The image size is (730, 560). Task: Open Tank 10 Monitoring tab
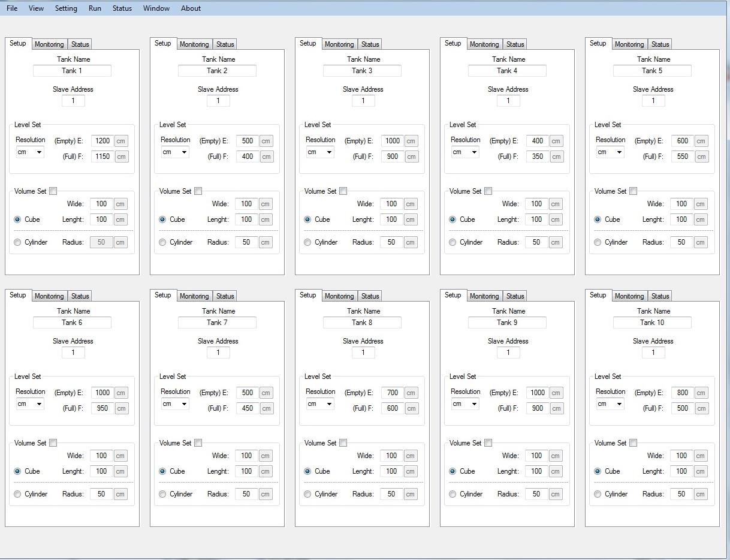pyautogui.click(x=629, y=296)
